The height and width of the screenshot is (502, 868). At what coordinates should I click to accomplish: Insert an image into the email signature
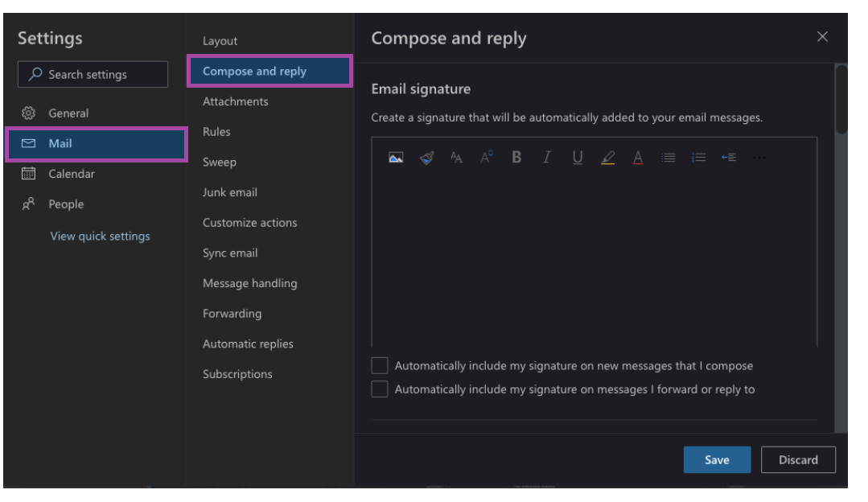(x=395, y=158)
